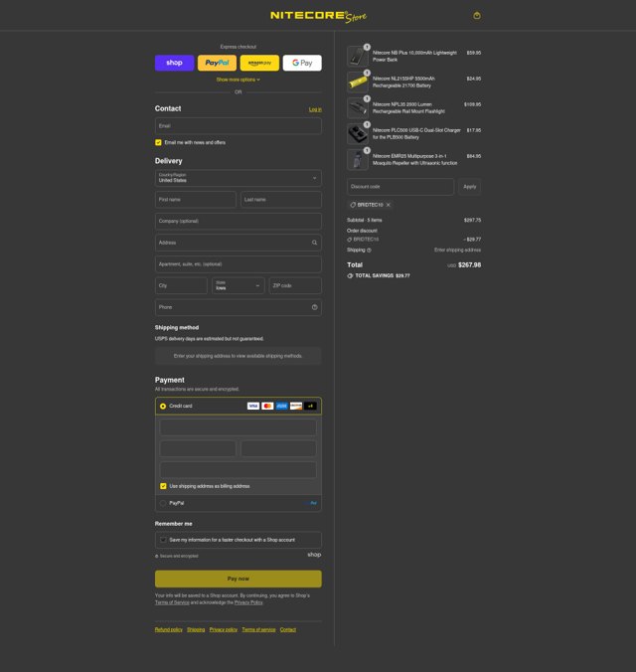Screen dimensions: 636x672
Task: Click the Last name field
Action: coord(281,200)
